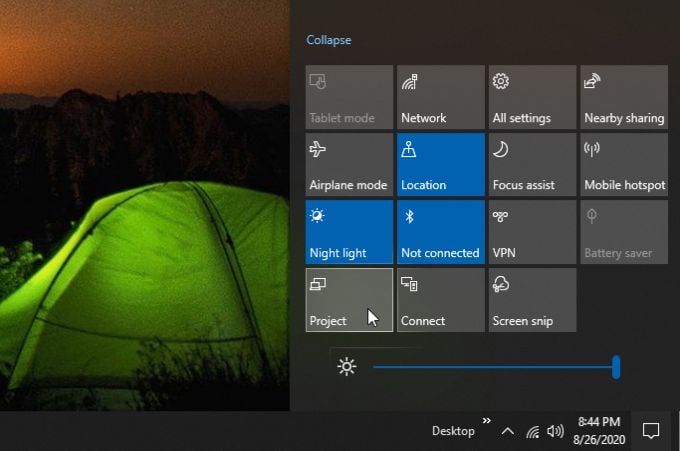Viewport: 680px width, 451px height.
Task: Enable the Mobile hotspot tile
Action: [624, 164]
